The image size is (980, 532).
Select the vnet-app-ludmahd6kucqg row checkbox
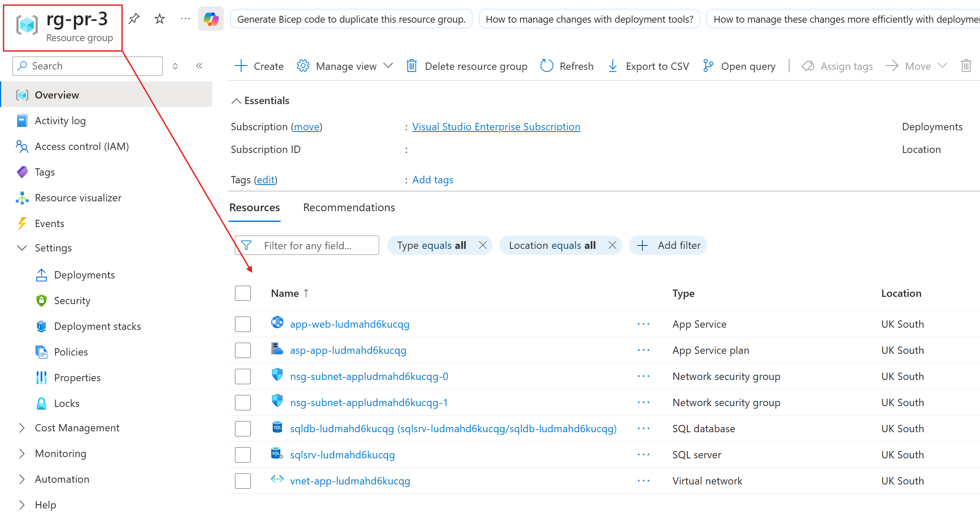pos(243,481)
